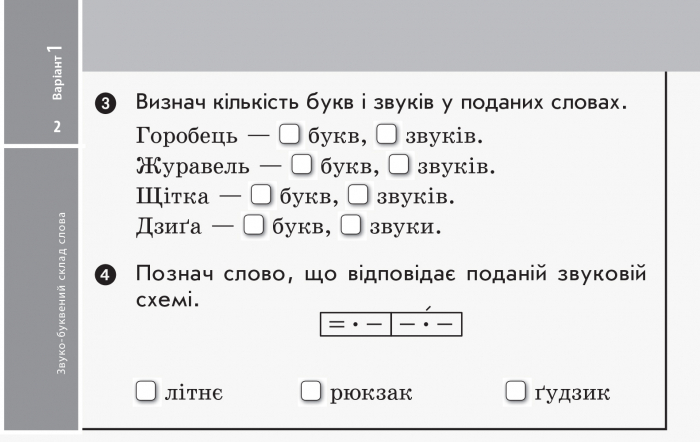
Task: Select the sounds box for Щітка
Action: click(x=358, y=195)
